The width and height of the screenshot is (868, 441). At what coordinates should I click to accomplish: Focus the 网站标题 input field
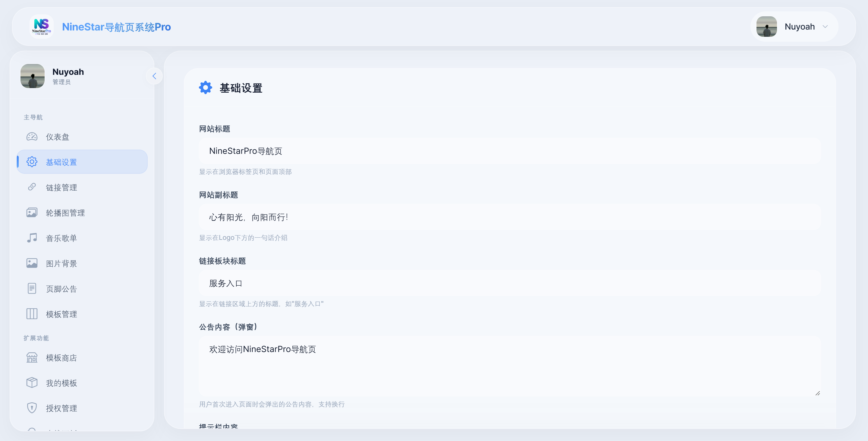tap(510, 151)
